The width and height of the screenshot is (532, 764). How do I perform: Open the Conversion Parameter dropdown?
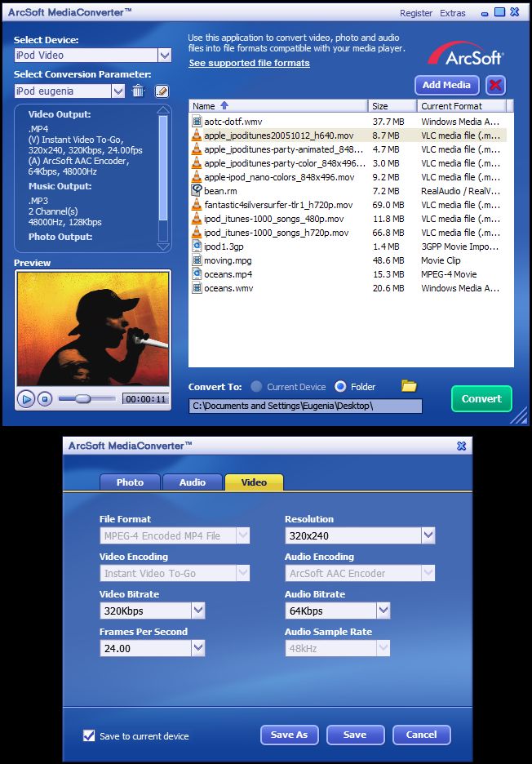118,91
